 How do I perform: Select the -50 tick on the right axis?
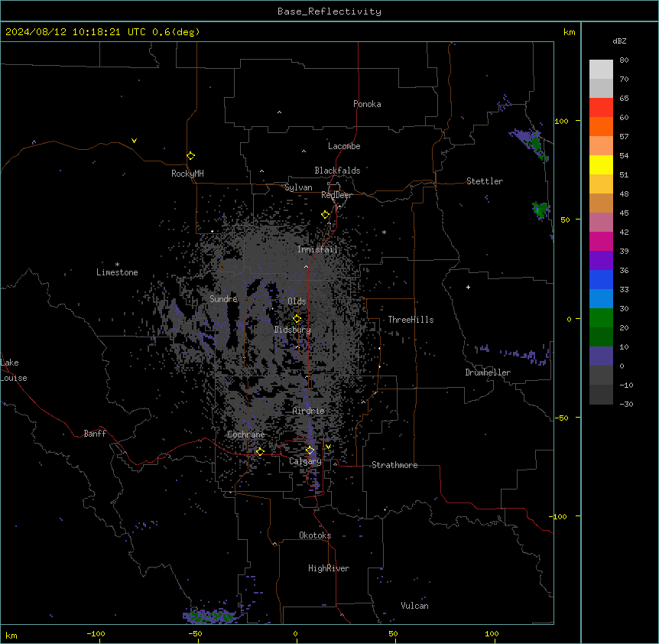(561, 418)
